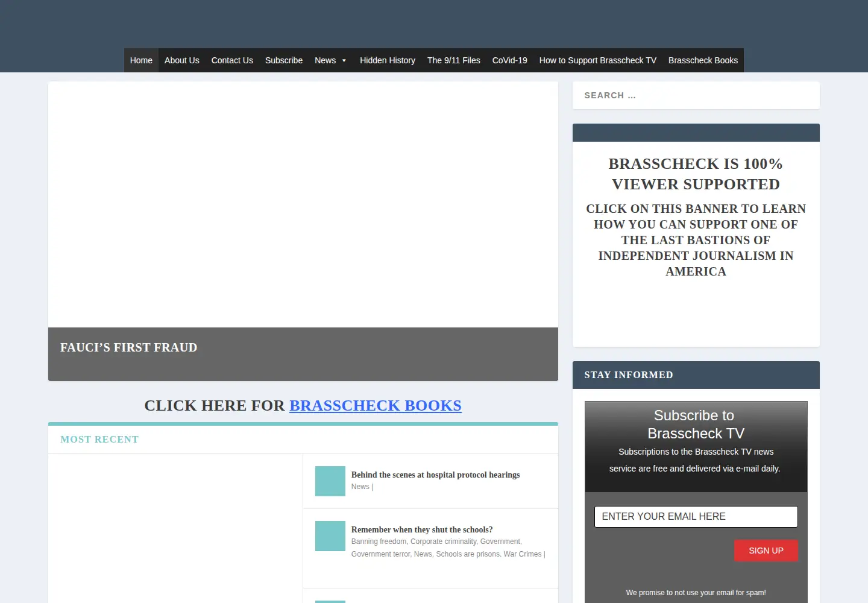
Task: Open the Fauci's First Fraud featured story
Action: [x=128, y=347]
